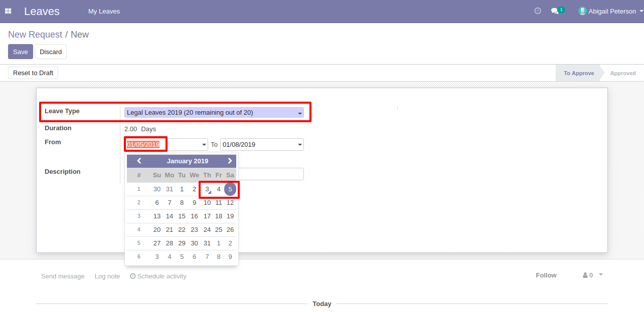Select January 30 in calendar's fifth row
644x312 pixels.
(194, 243)
